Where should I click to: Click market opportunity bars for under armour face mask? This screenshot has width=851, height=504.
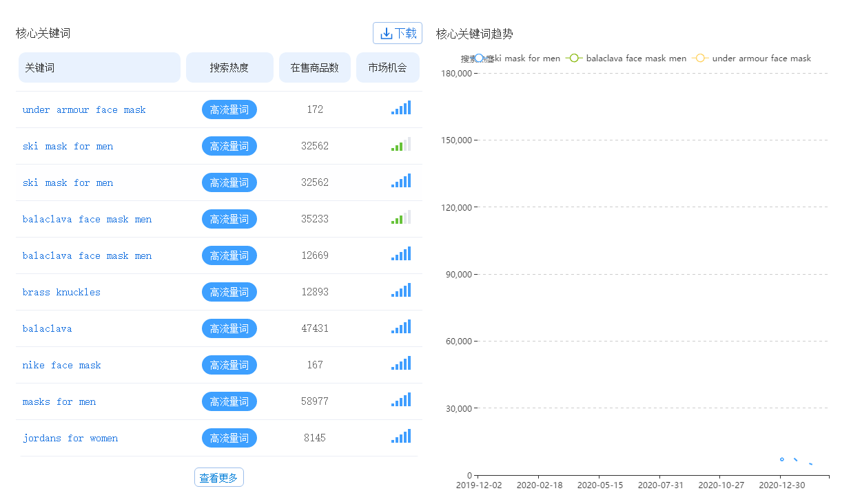[x=401, y=107]
